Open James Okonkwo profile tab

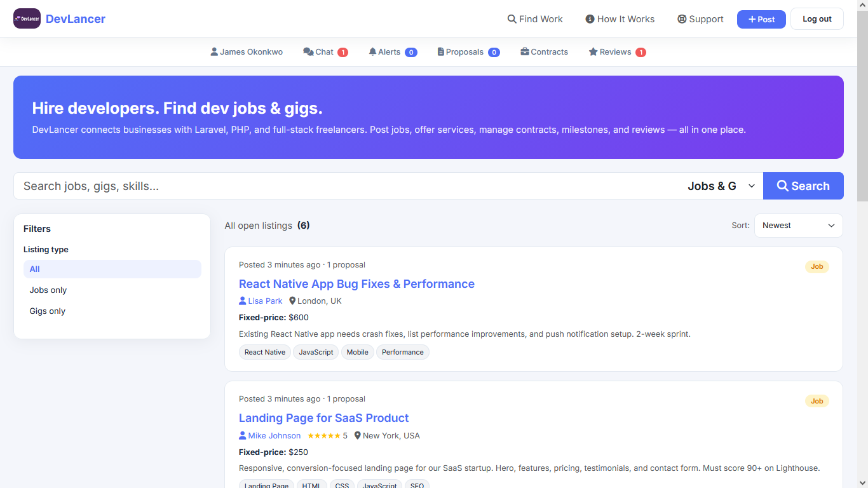(x=247, y=52)
